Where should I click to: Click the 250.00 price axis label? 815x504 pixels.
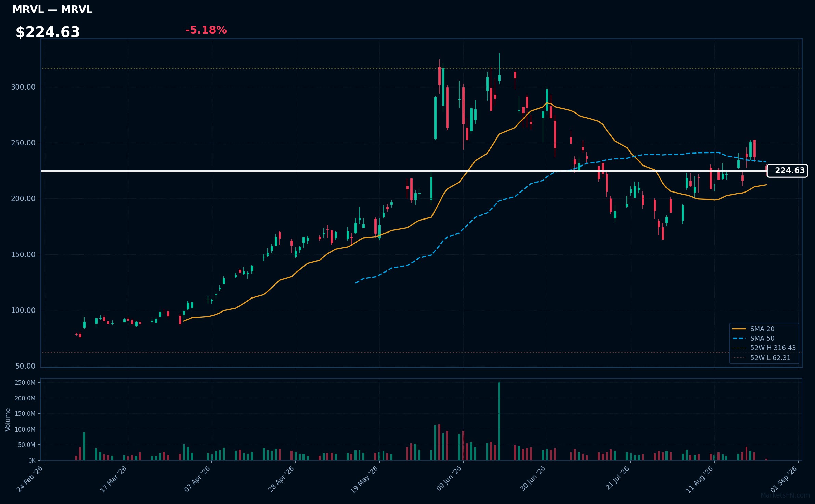[x=23, y=143]
